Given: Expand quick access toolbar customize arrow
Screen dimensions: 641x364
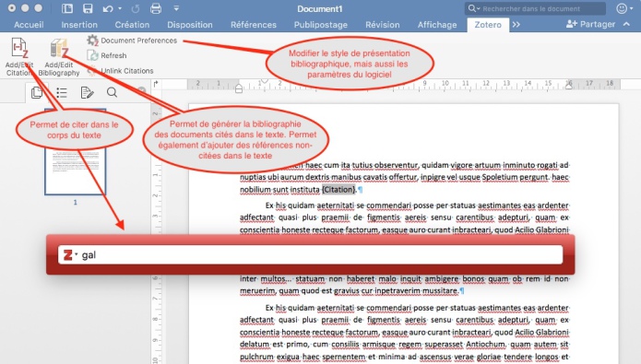Looking at the screenshot, I should (x=176, y=8).
